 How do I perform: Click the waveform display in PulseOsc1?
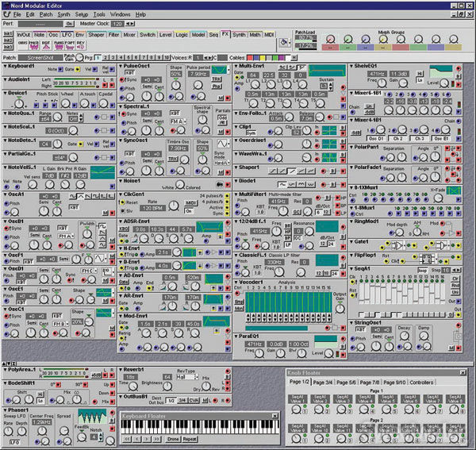pyautogui.click(x=219, y=70)
